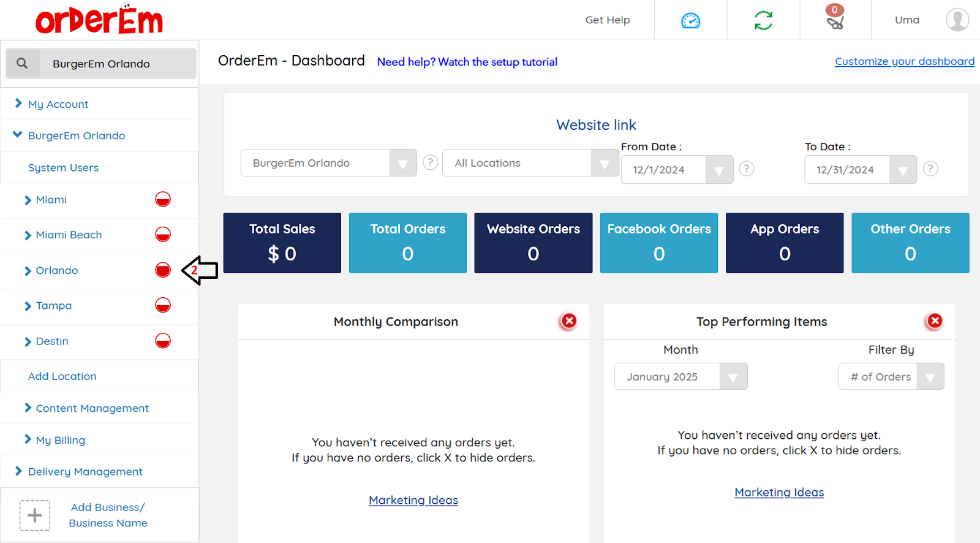Expand the Content Management menu

tap(92, 408)
